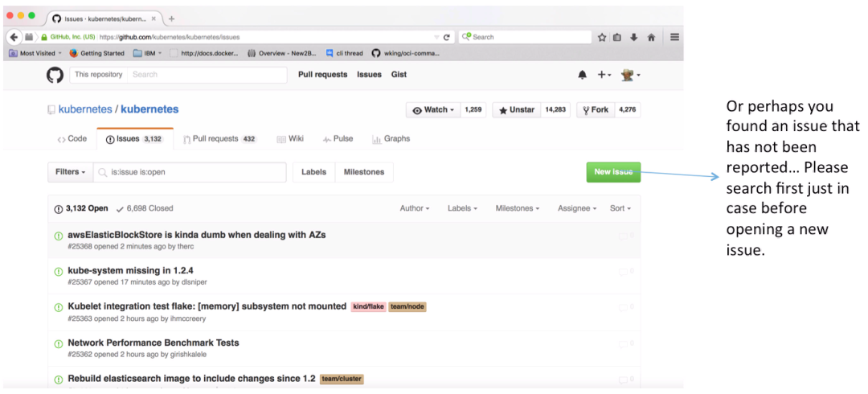Toggle the Watch repository button
The width and height of the screenshot is (868, 394).
coord(433,110)
